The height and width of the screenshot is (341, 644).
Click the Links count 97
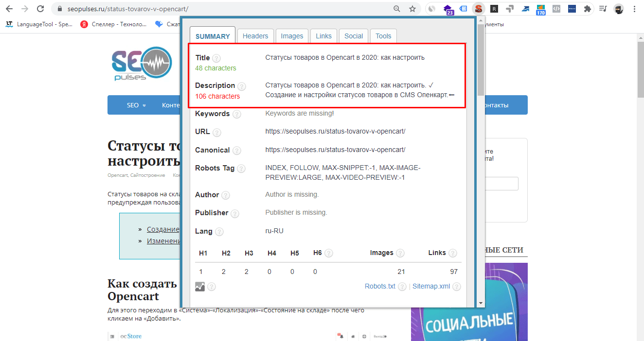pos(453,272)
